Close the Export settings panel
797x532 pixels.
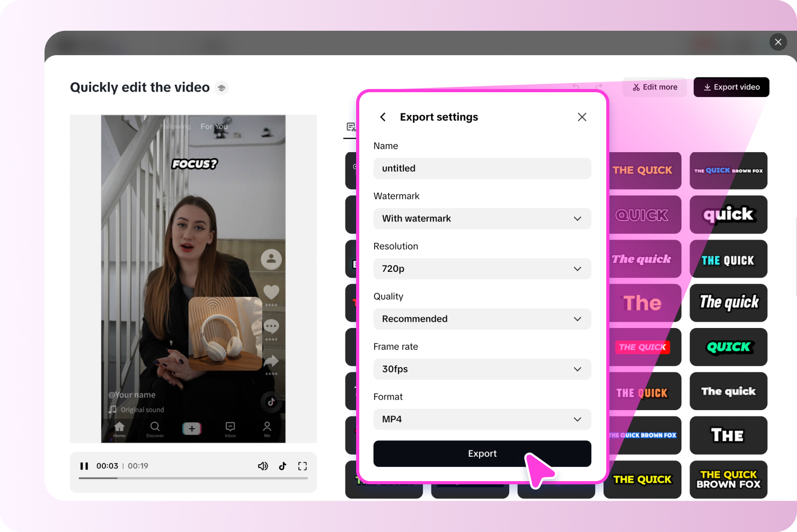point(582,117)
